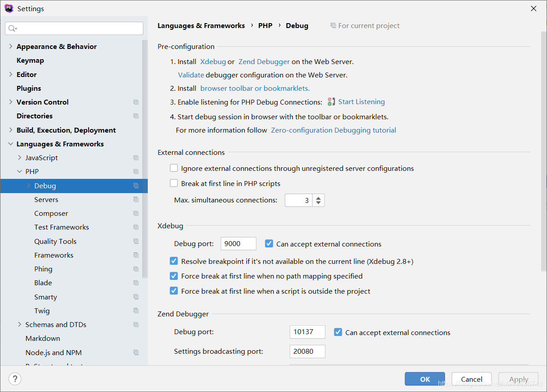Viewport: 547px width, 392px height.
Task: Enable Ignore external connections through unregistered servers
Action: [x=174, y=168]
